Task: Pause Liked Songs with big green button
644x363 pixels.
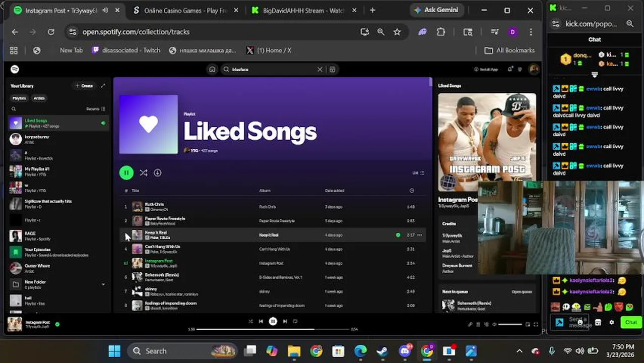Action: coord(126,173)
